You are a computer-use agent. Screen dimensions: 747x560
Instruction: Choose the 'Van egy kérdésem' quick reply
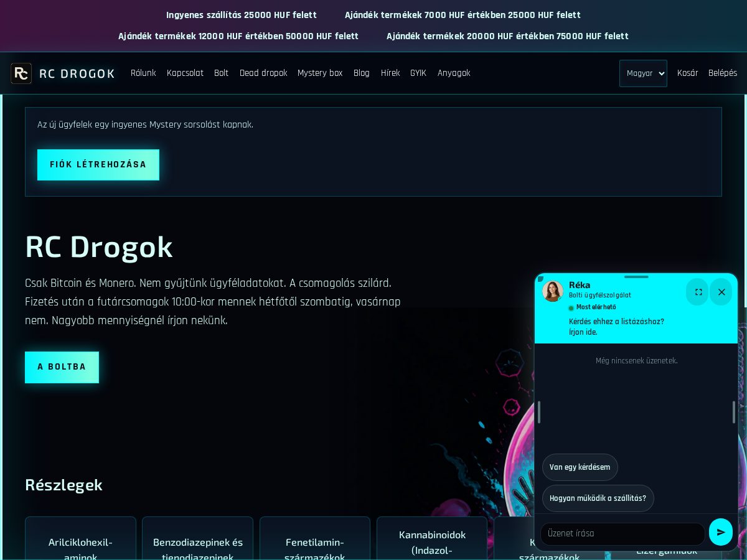[x=580, y=467]
